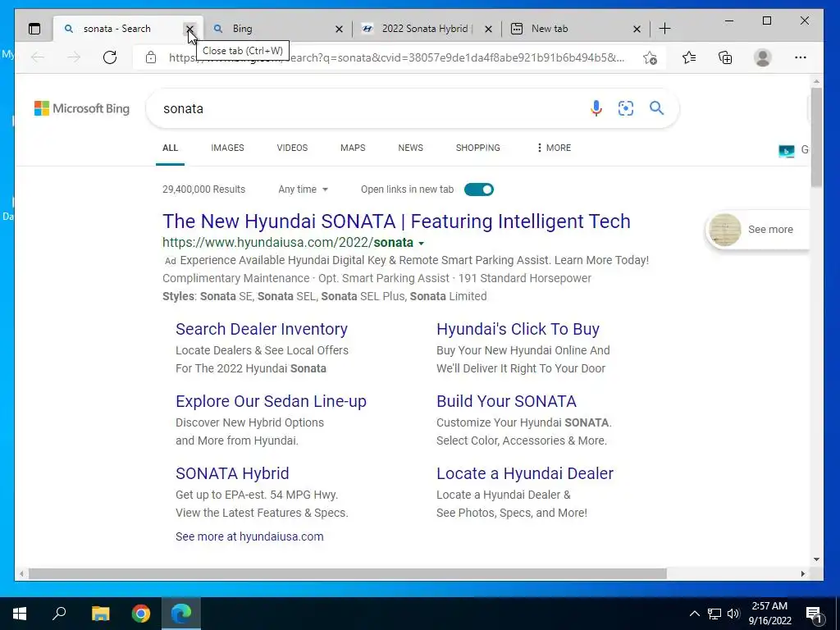
Task: Open File Explorer from taskbar
Action: 100,614
